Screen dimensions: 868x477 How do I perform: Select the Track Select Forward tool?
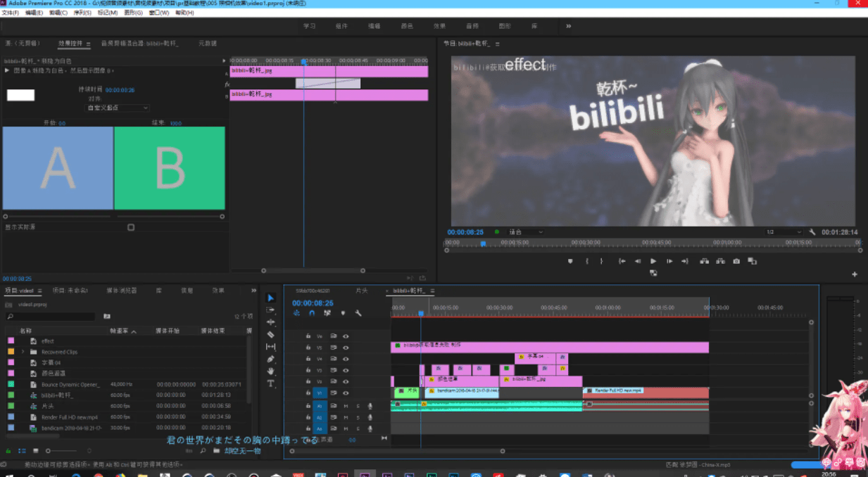tap(271, 310)
